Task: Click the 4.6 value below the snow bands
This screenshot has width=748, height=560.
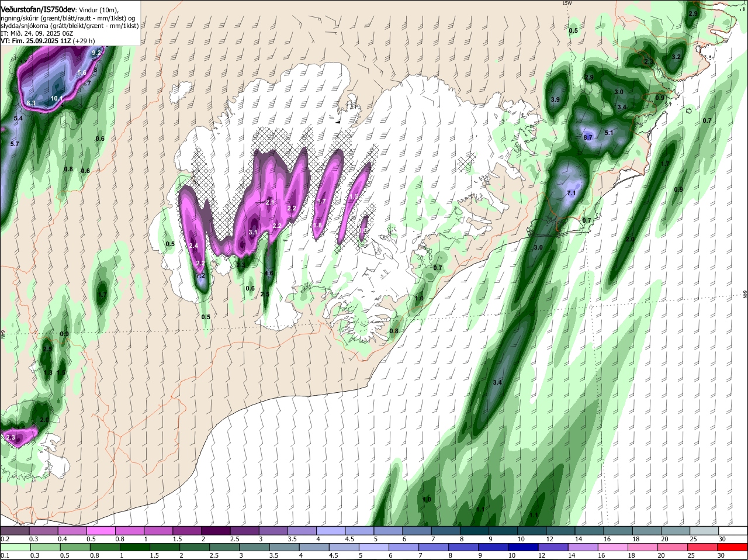Action: tap(269, 273)
